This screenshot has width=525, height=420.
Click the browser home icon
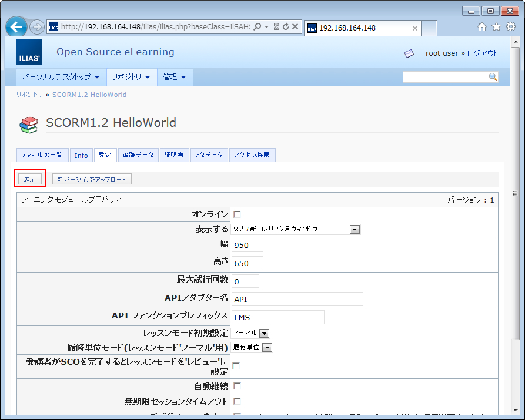coord(482,27)
